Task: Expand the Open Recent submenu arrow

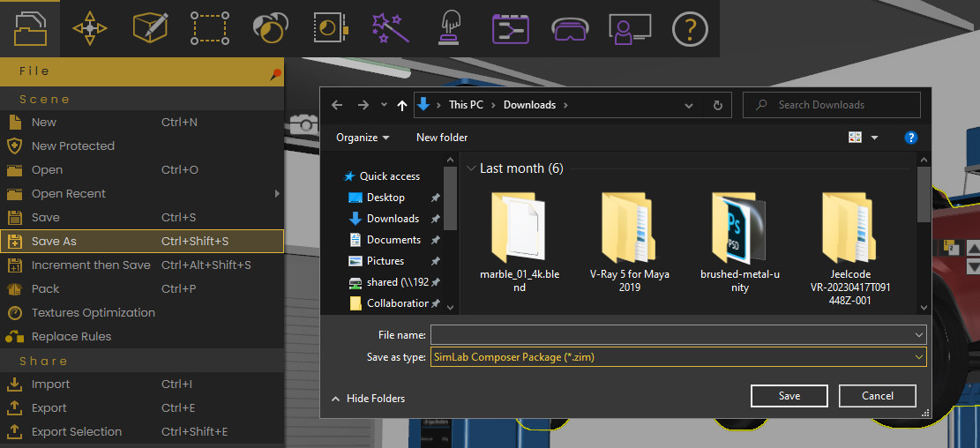Action: pos(278,194)
